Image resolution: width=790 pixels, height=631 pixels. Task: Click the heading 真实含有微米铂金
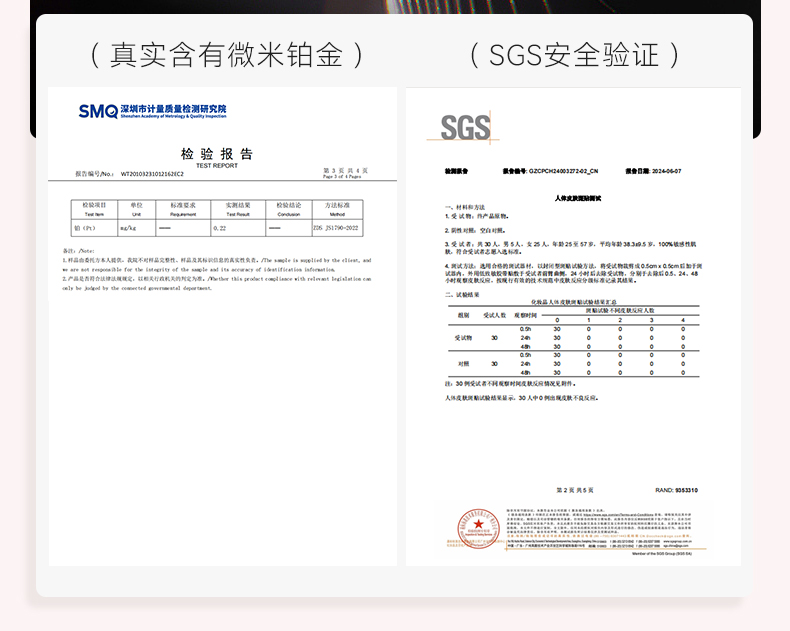pos(223,54)
